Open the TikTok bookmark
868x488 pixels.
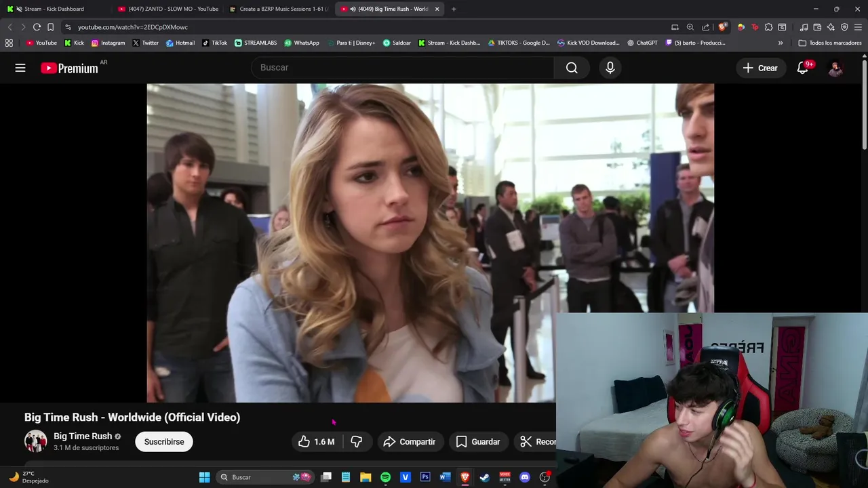(x=214, y=43)
